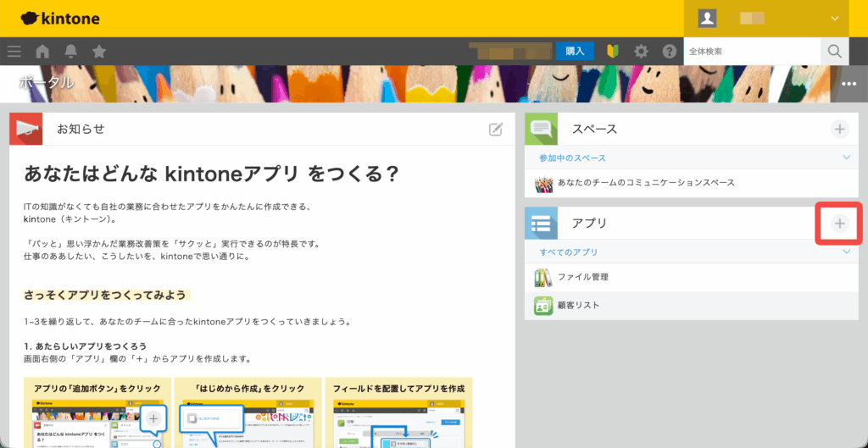Open the ファイル管理 app

pos(582,277)
